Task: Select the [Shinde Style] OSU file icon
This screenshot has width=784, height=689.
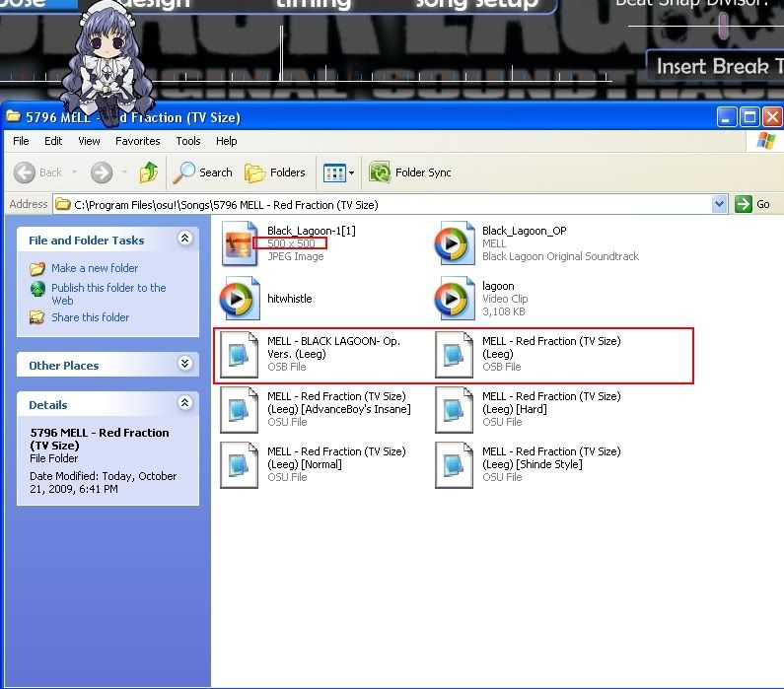Action: 454,464
